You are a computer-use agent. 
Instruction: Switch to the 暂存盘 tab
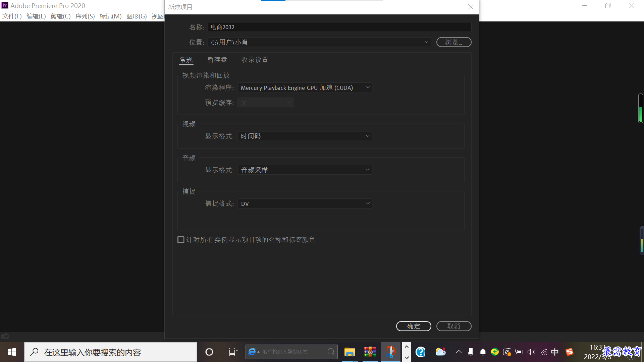217,60
